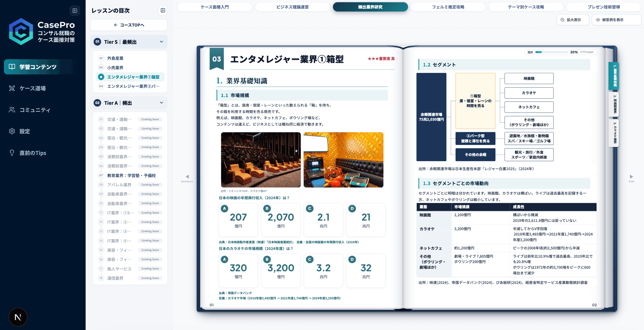Click the eye icon in 解答例を表示

(x=598, y=20)
